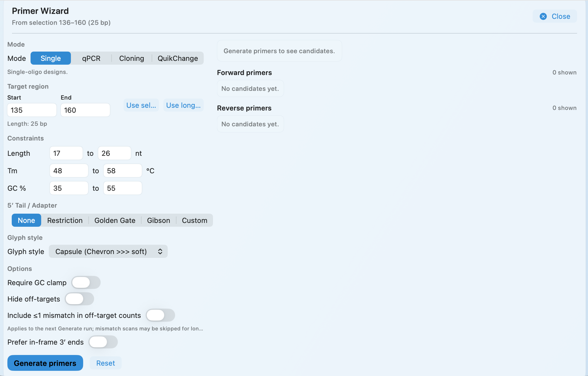Set adapter back to None
This screenshot has width=588, height=376.
coord(26,220)
